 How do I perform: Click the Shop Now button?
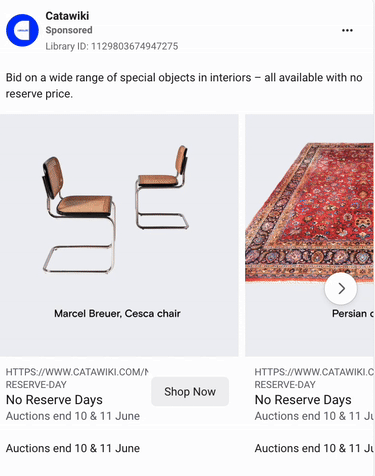pos(190,391)
